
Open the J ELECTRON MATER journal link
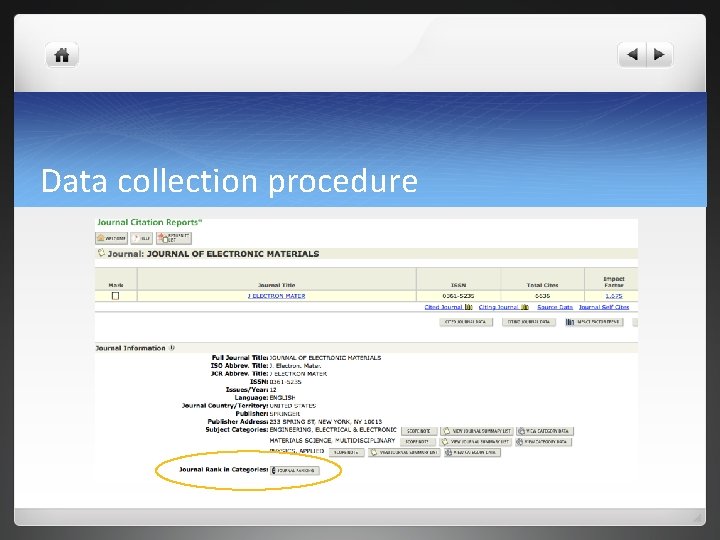click(x=276, y=296)
